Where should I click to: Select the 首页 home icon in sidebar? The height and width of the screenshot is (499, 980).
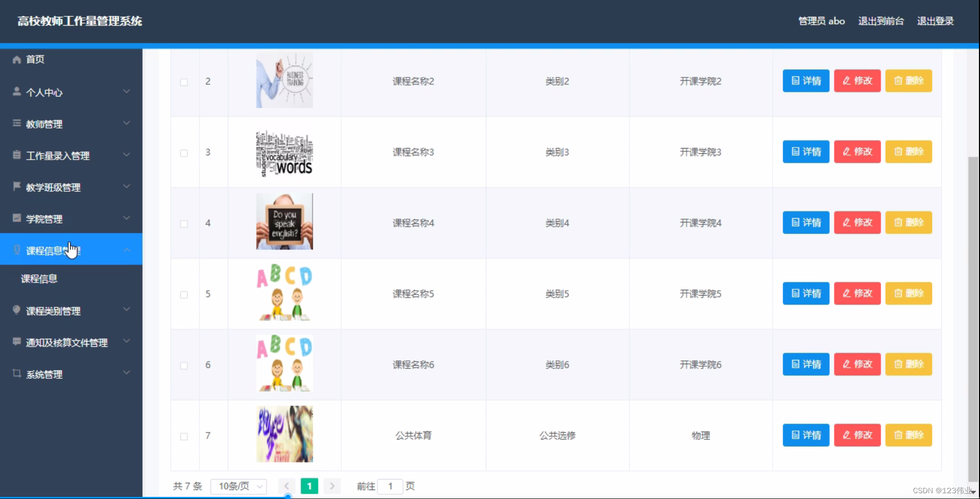tap(16, 60)
